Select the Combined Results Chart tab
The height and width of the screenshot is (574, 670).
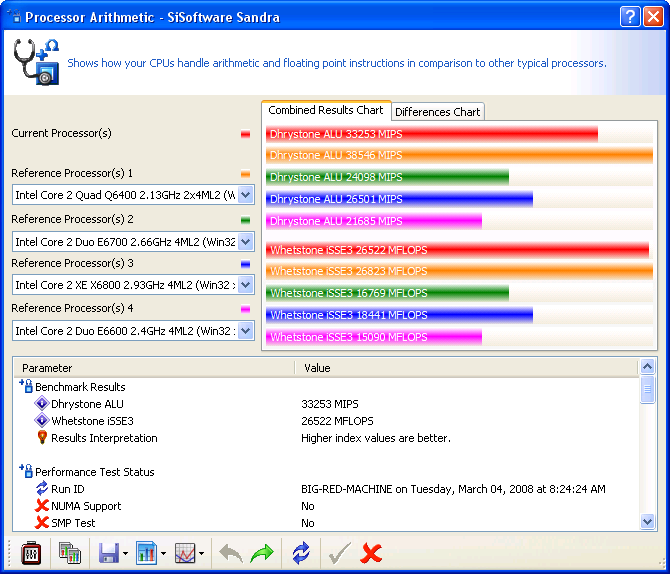point(326,110)
